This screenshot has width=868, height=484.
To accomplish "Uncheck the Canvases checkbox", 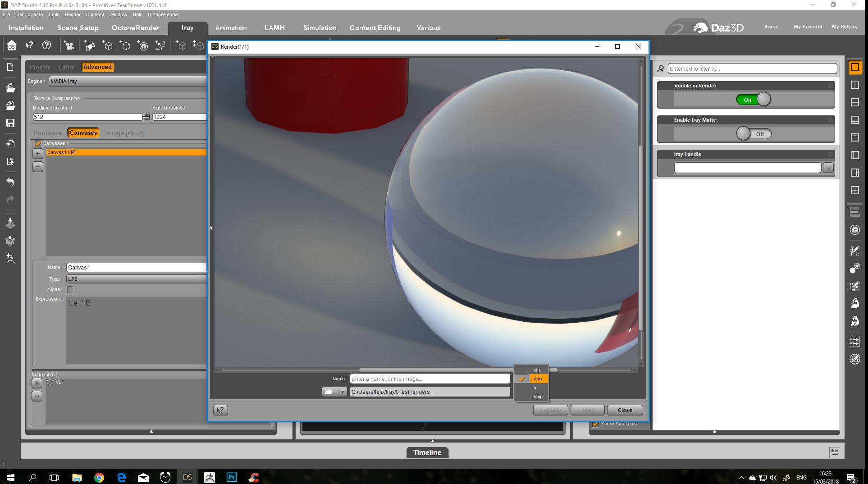I will point(38,143).
